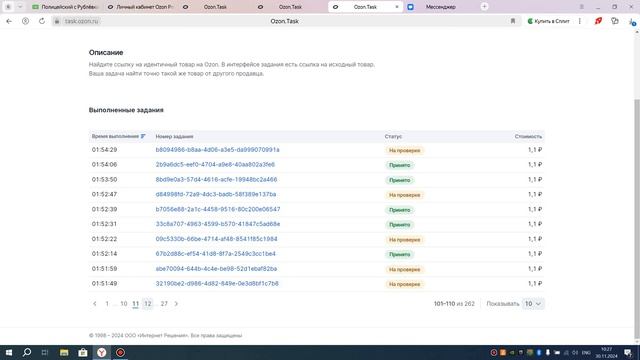Open Yandex account icon next to back arrow
The image size is (640, 360).
pyautogui.click(x=25, y=21)
